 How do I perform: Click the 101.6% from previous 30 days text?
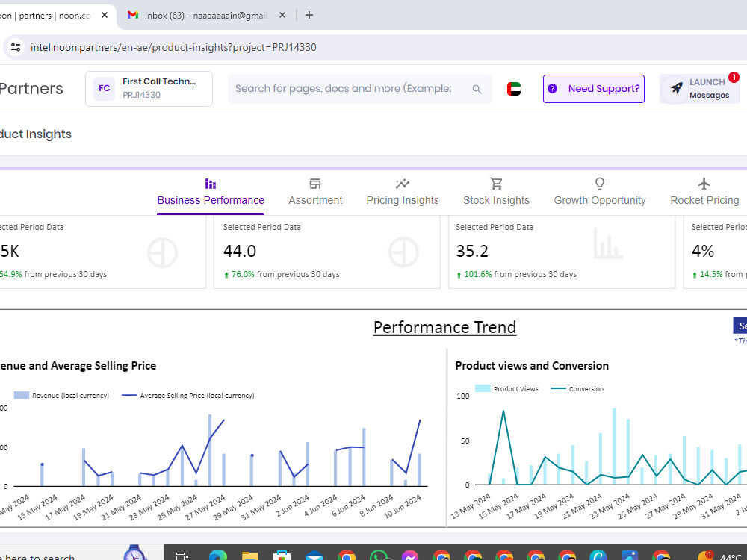click(x=520, y=274)
